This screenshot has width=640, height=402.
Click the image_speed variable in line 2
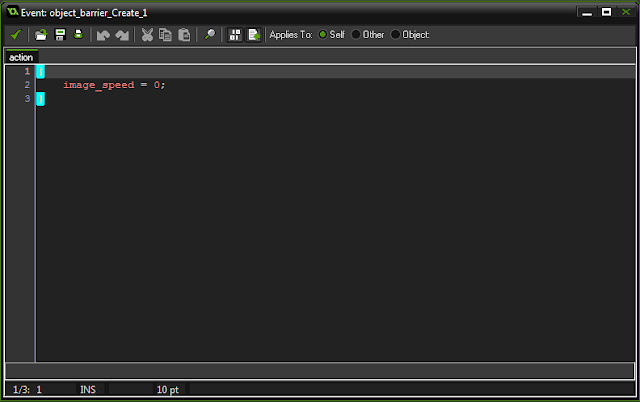tap(99, 85)
